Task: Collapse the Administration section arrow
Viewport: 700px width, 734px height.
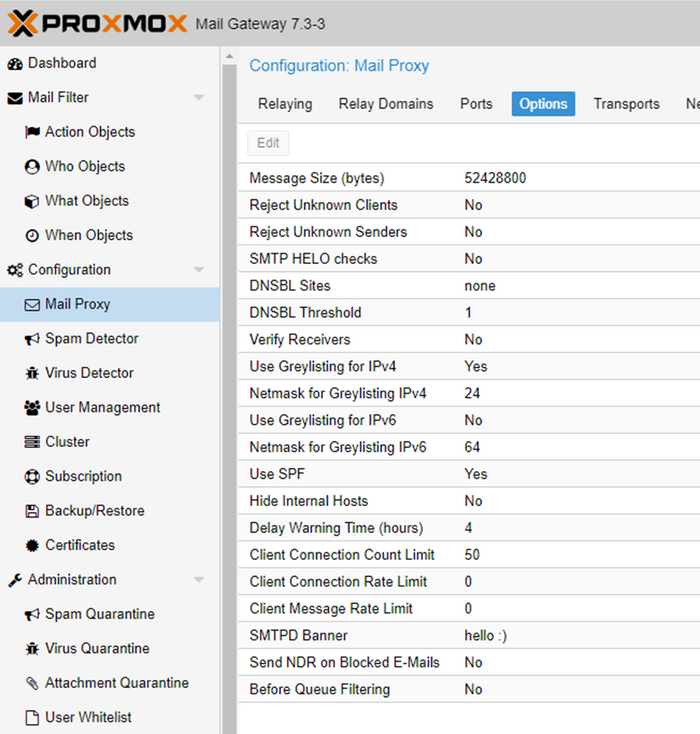Action: [199, 580]
